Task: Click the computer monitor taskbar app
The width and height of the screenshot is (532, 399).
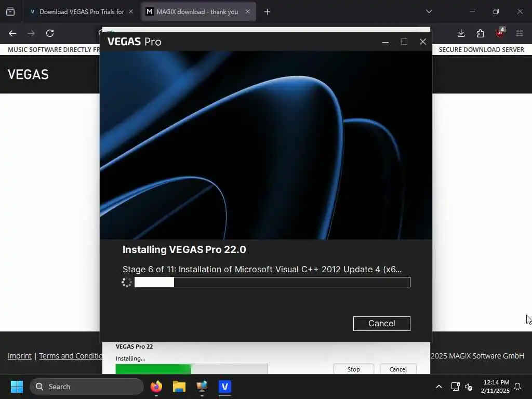Action: click(x=202, y=387)
